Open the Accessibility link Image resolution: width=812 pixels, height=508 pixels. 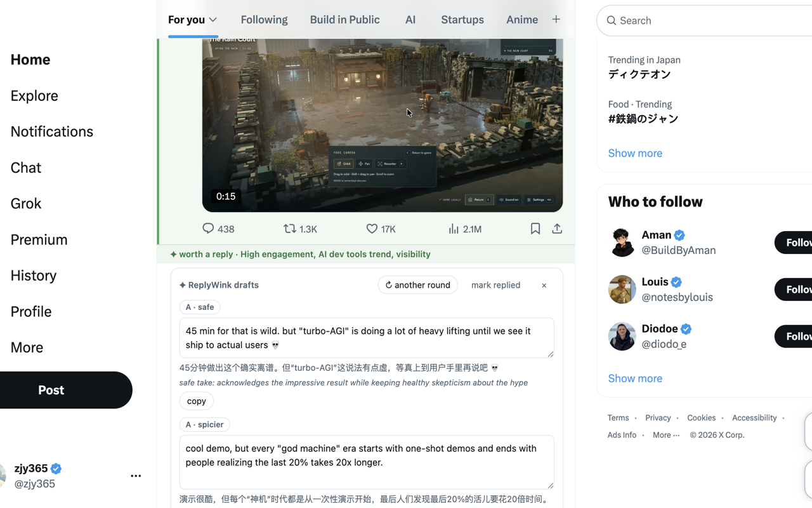[x=754, y=418]
